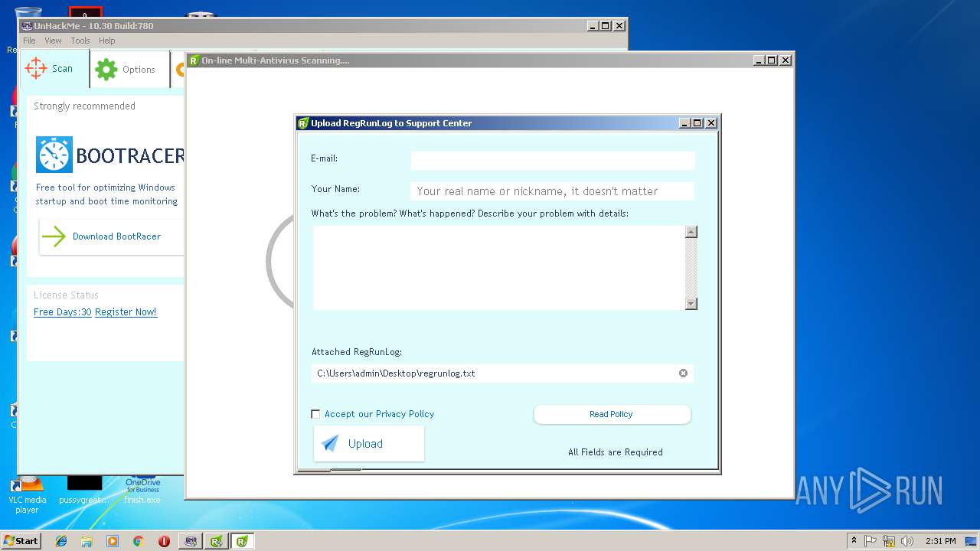Click the Upload button
The image size is (980, 551).
click(369, 444)
